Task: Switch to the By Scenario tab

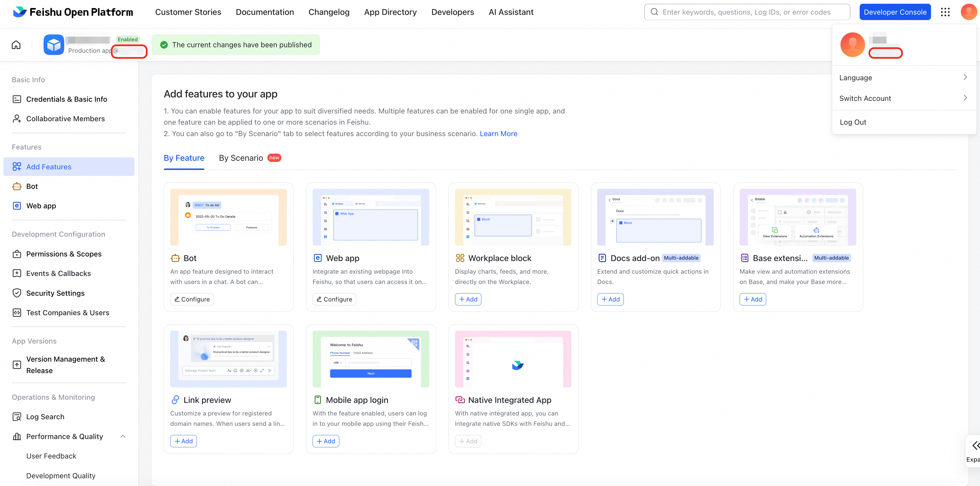Action: (241, 158)
